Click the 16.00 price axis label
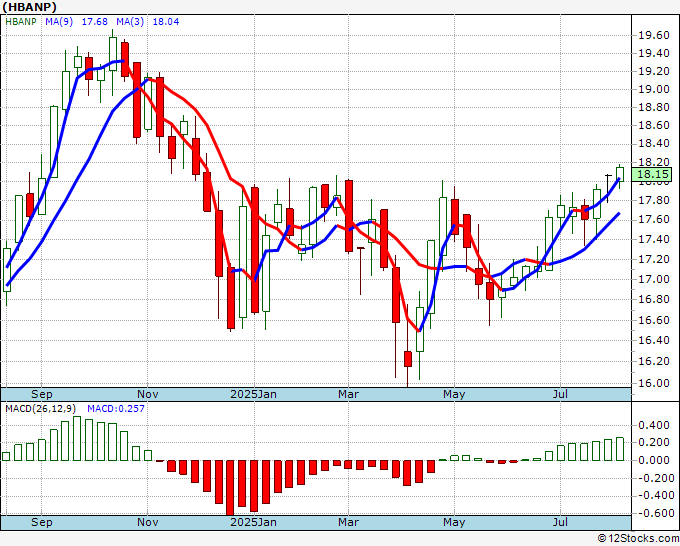The image size is (680, 546). coord(654,383)
